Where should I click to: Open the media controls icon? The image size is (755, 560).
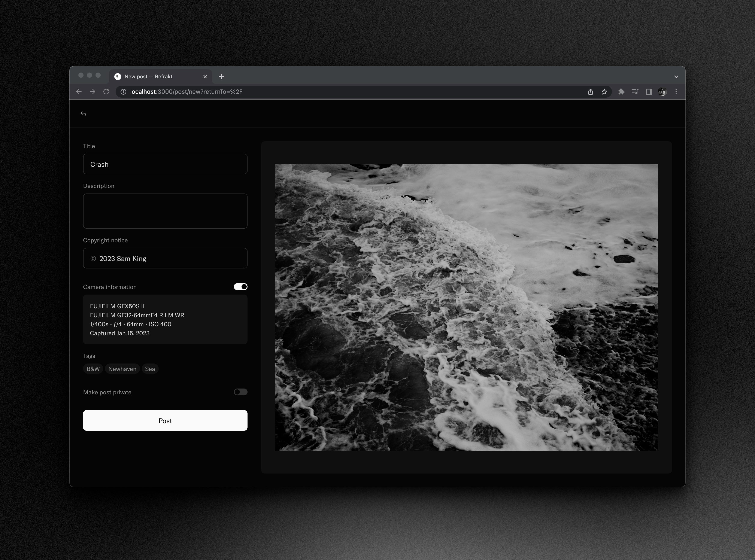pos(635,92)
